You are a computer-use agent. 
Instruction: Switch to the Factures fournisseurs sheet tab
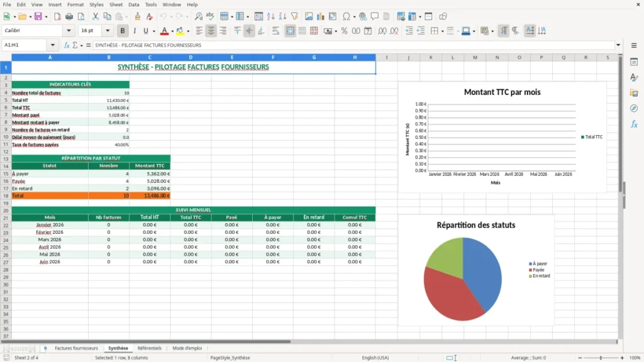tap(76, 348)
